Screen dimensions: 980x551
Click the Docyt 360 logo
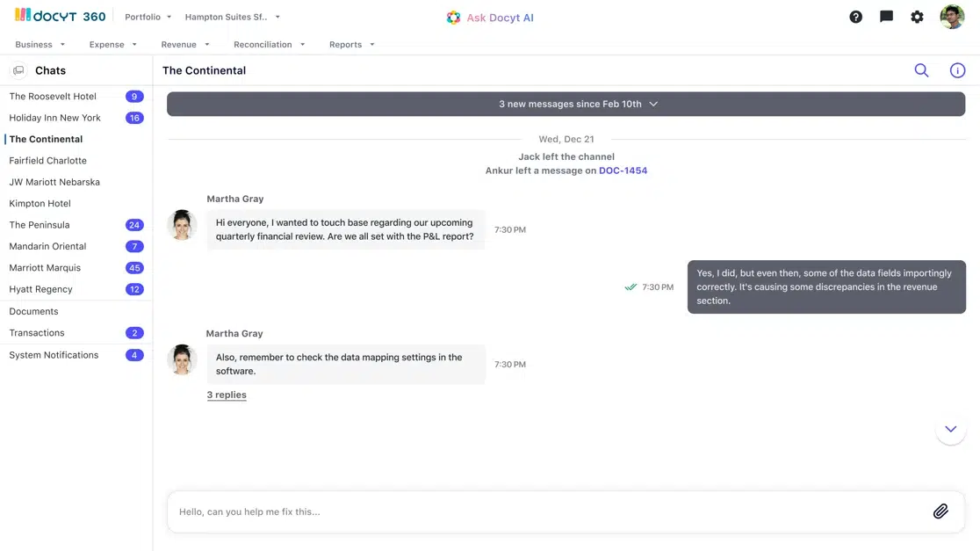point(60,17)
